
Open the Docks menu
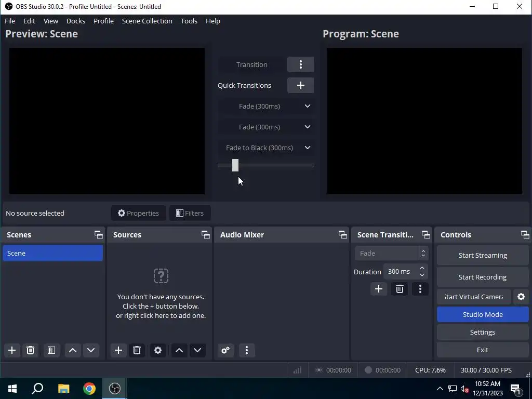click(x=76, y=21)
